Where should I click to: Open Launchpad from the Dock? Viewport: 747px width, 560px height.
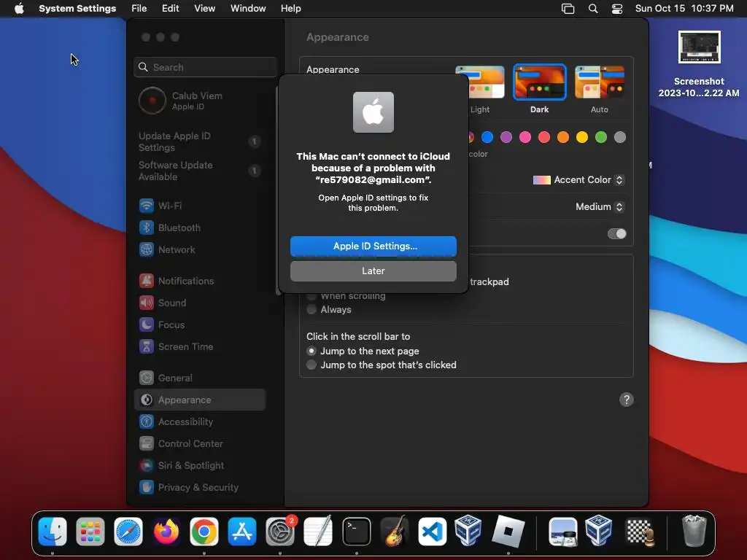[90, 532]
